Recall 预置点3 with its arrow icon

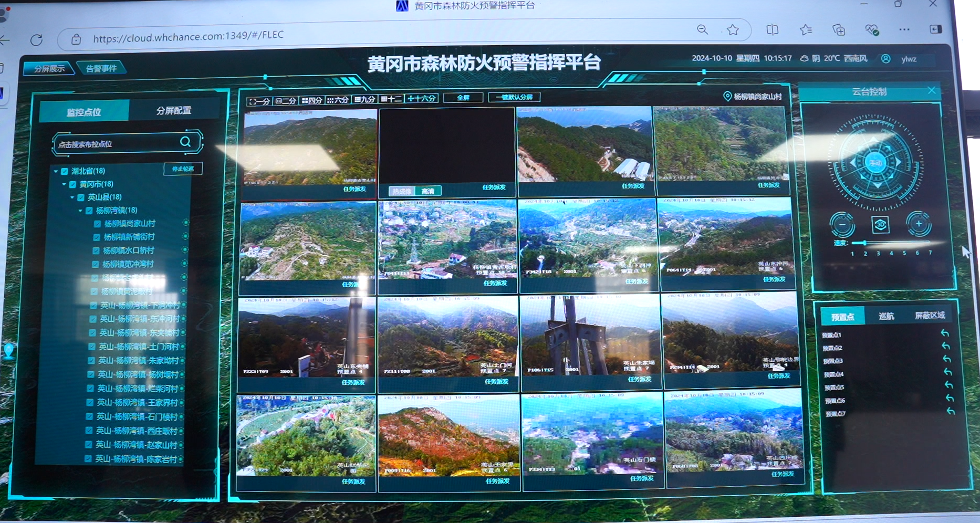[947, 359]
